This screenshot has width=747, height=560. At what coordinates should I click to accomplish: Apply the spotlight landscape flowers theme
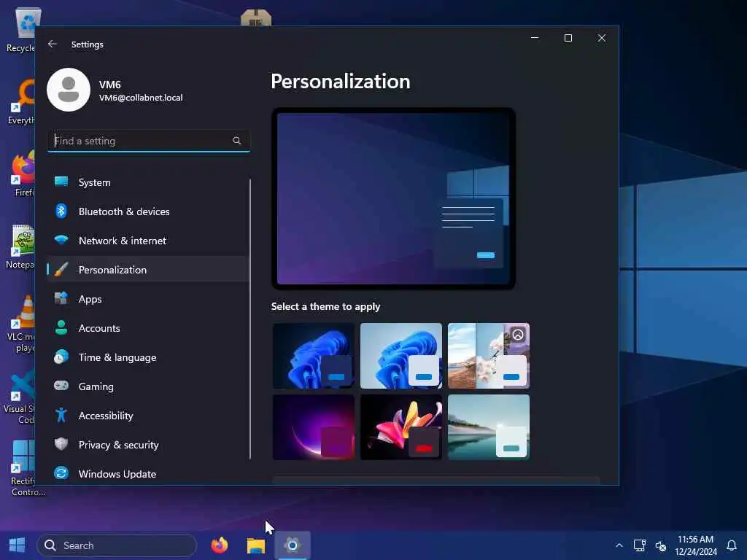(489, 356)
